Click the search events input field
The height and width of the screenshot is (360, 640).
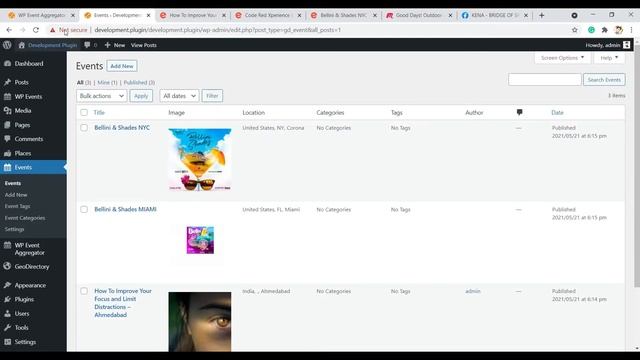[x=544, y=80]
